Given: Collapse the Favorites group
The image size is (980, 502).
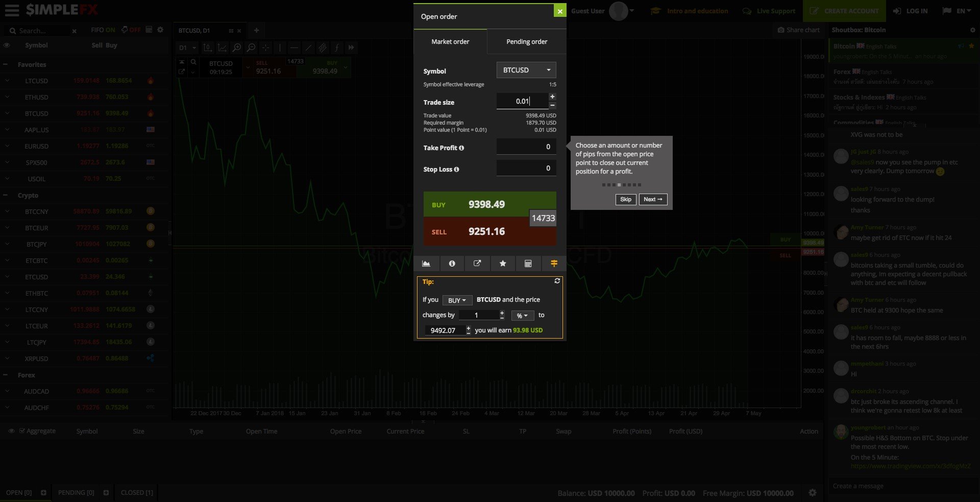Looking at the screenshot, I should 5,64.
